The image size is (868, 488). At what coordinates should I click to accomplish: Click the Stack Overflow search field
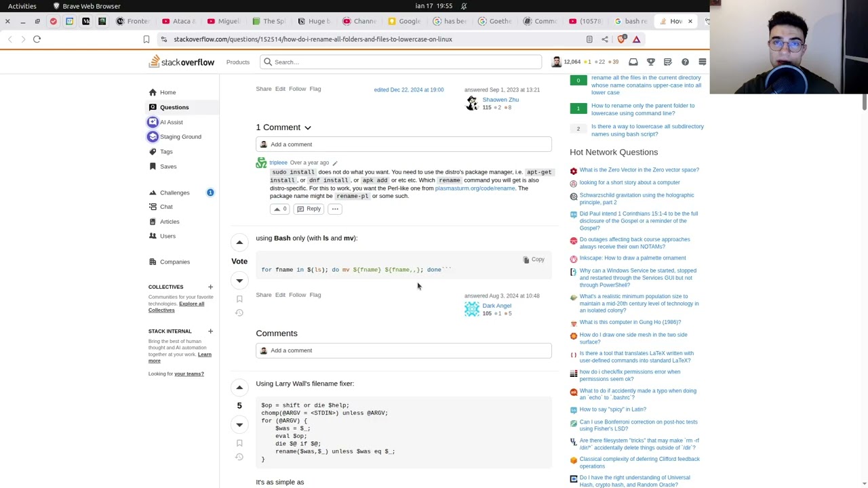(x=400, y=62)
